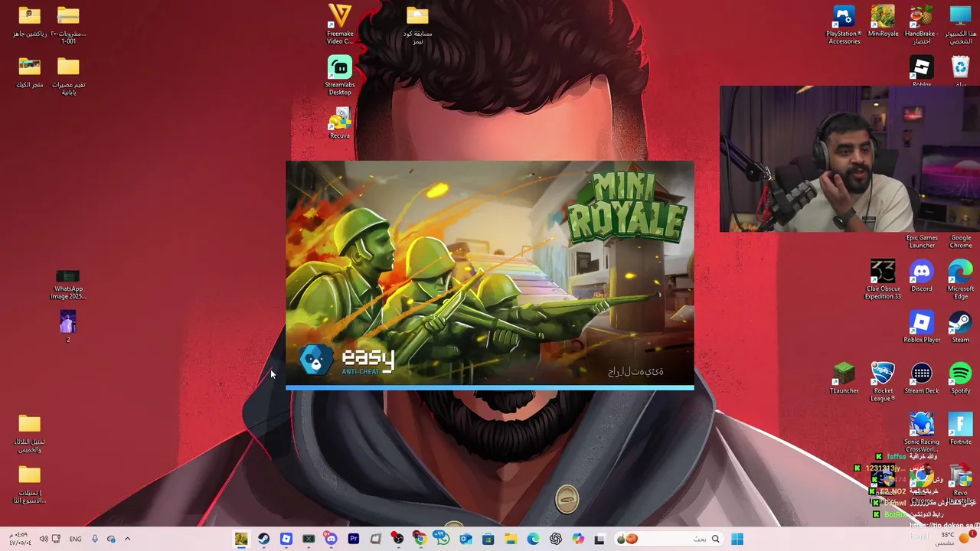Open the Roblox Player shortcut
The width and height of the screenshot is (980, 551).
click(921, 327)
